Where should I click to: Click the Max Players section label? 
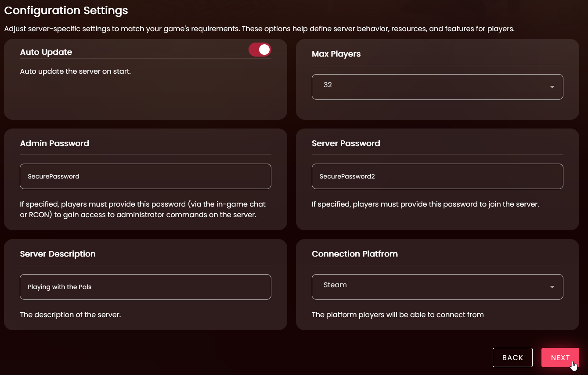(x=336, y=54)
